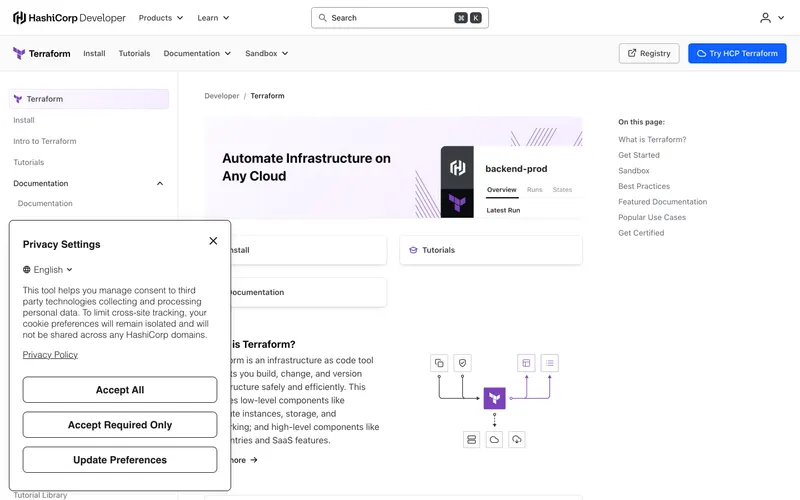Click the search magnifier icon

pos(322,18)
